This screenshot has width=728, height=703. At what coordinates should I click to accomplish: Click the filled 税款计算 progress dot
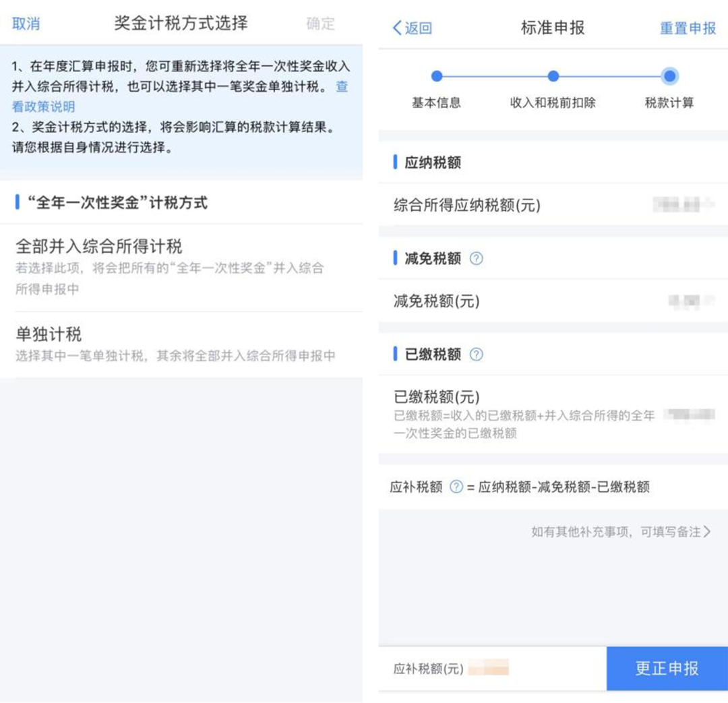(669, 77)
